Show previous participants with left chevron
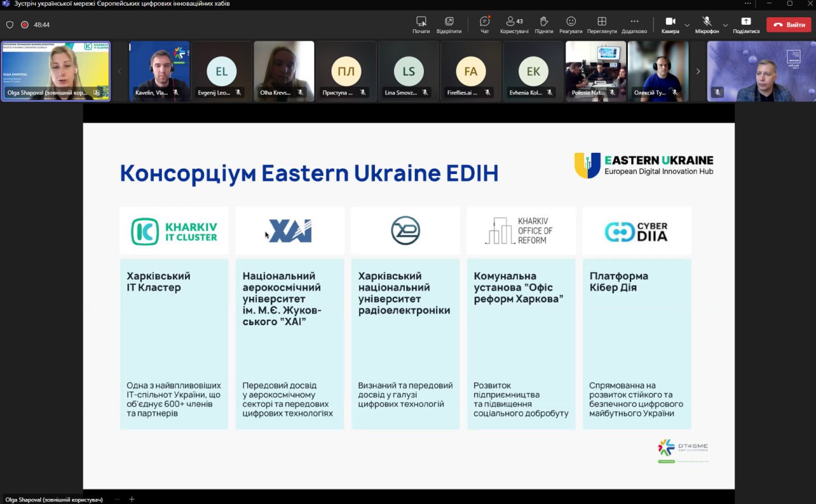 (x=119, y=71)
